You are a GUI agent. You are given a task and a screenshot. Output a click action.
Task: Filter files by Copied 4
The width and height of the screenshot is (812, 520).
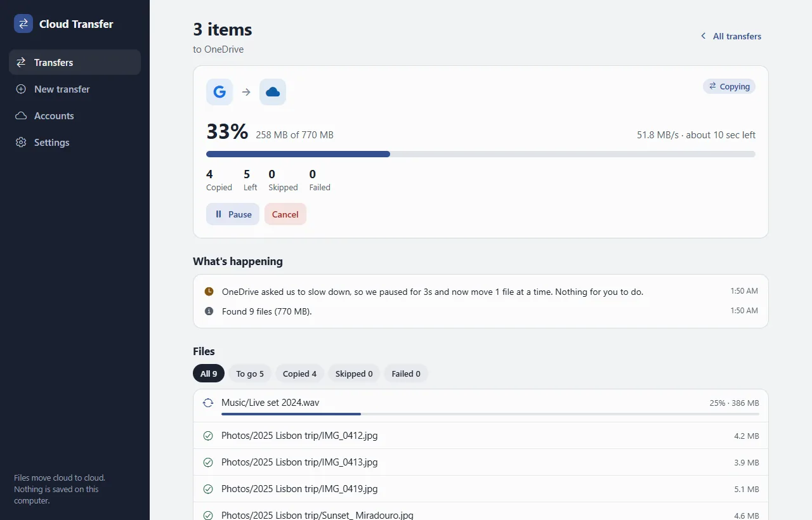point(299,374)
